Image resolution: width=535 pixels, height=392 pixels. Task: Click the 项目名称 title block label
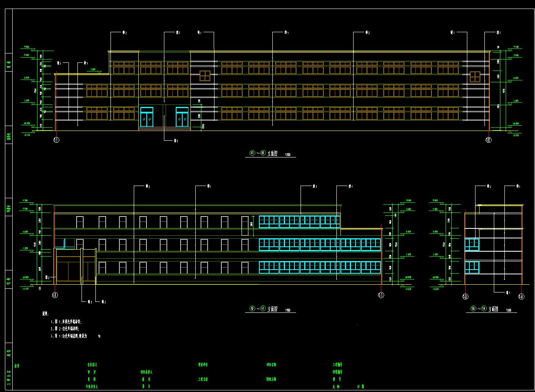coord(272,365)
